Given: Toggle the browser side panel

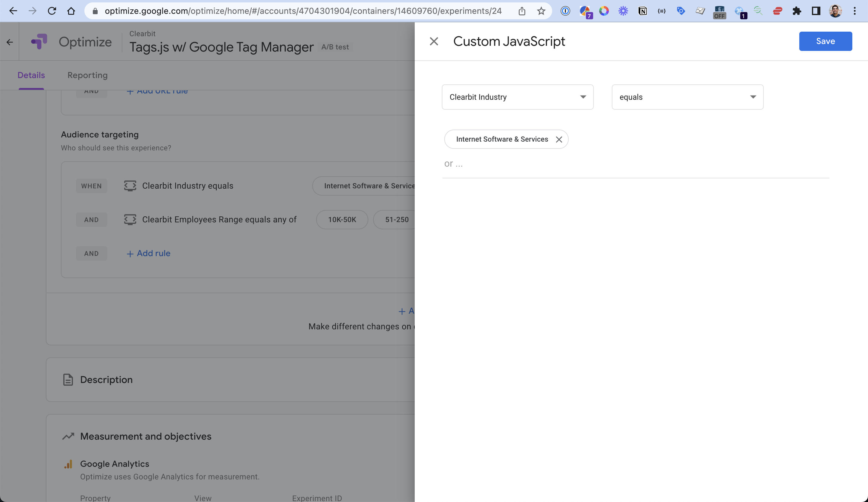Looking at the screenshot, I should click(816, 11).
